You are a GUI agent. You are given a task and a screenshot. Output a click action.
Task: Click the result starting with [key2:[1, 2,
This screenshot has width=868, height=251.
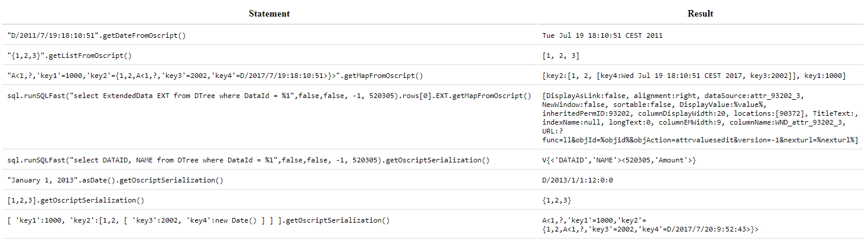[694, 76]
